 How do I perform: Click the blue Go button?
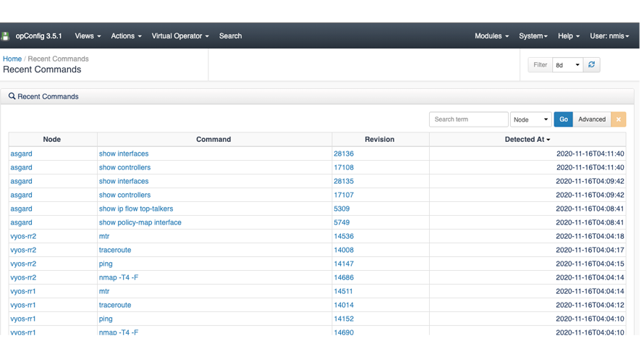coord(563,119)
